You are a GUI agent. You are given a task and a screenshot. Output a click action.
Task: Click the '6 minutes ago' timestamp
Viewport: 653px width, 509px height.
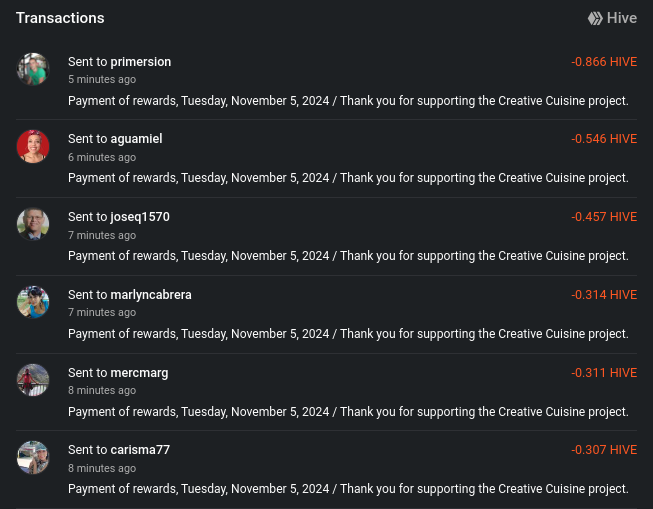[x=102, y=157]
